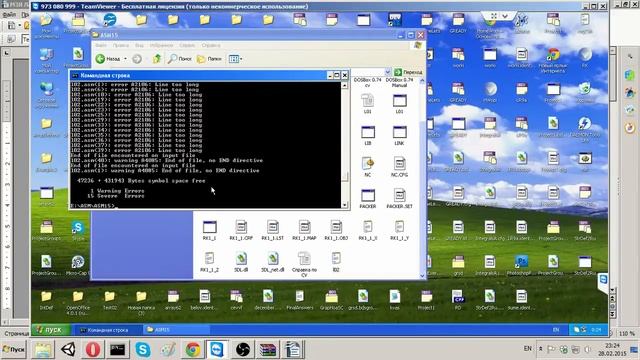Open the Skype shortcut on remote desktop

click(x=78, y=231)
